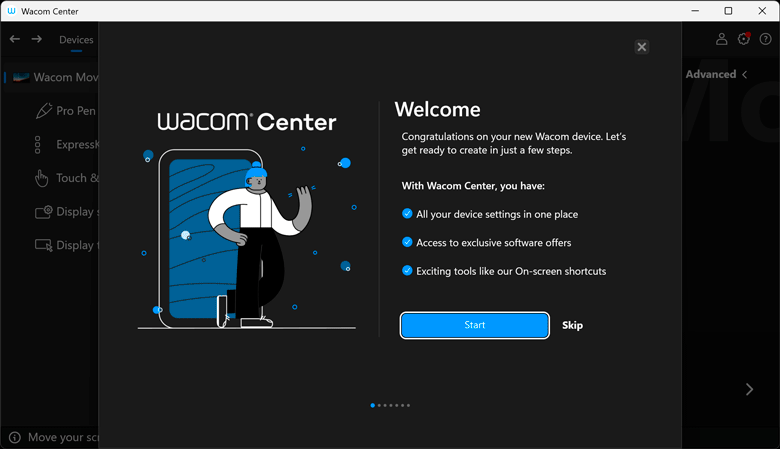Select the first active page indicator dot
The image size is (780, 449).
(373, 405)
